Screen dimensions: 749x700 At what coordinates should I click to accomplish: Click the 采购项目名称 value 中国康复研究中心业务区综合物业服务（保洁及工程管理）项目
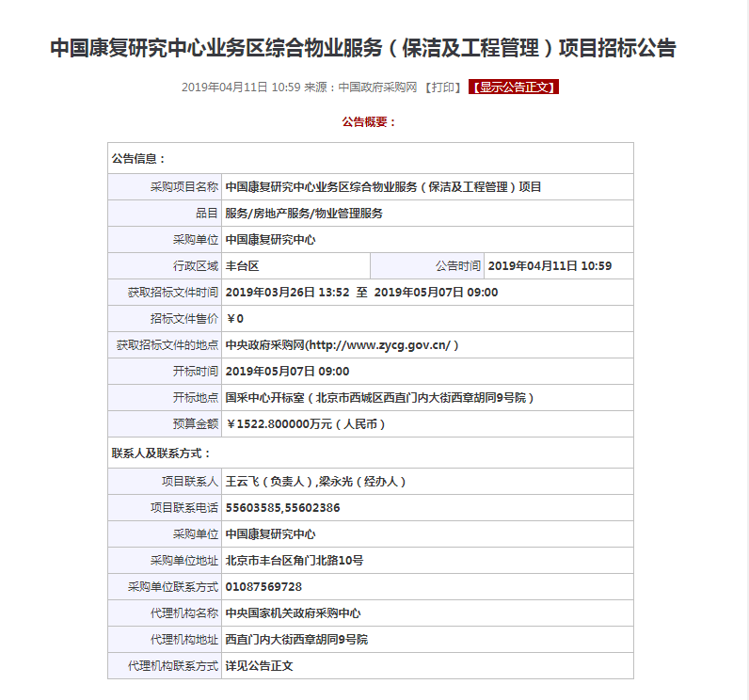383,187
